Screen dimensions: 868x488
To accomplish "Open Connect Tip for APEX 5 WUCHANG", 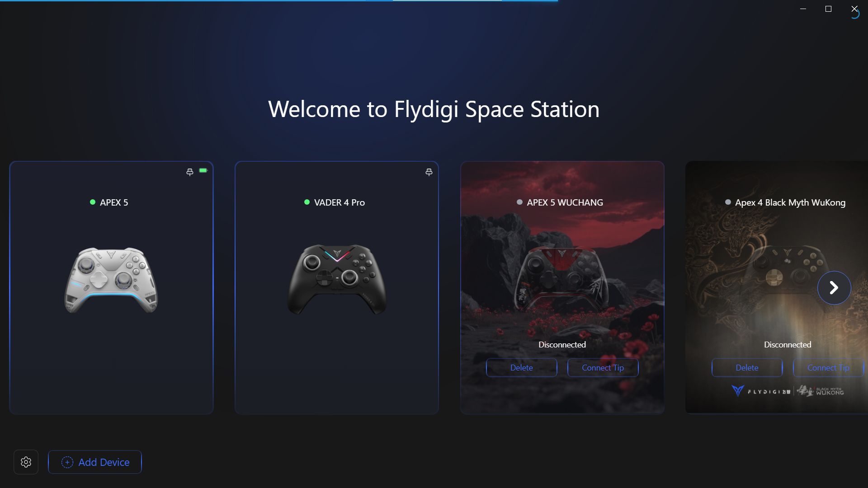I will tap(603, 367).
